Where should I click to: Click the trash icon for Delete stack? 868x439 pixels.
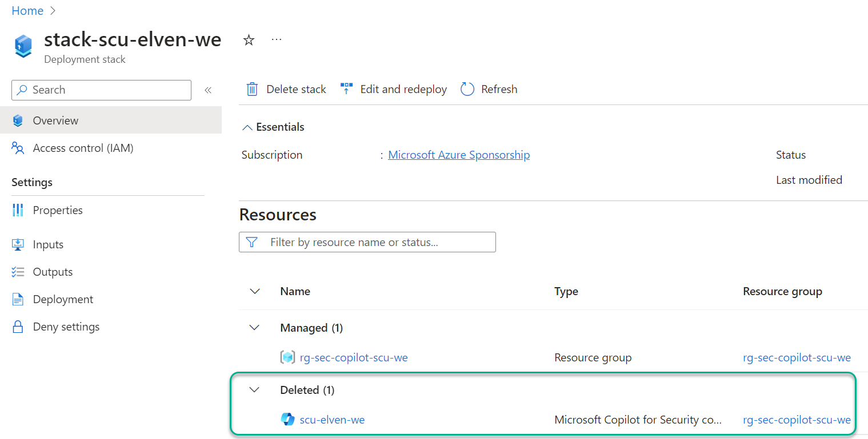click(x=252, y=89)
